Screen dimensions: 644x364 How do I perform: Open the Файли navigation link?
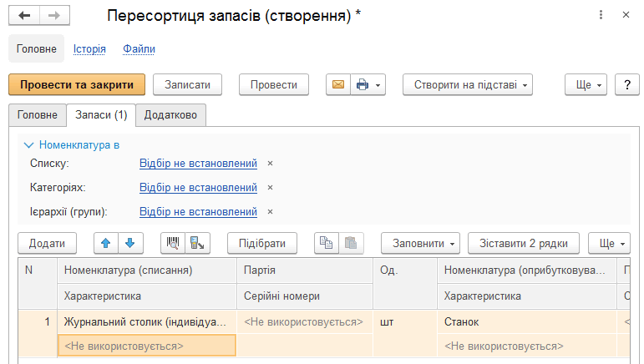pyautogui.click(x=139, y=48)
